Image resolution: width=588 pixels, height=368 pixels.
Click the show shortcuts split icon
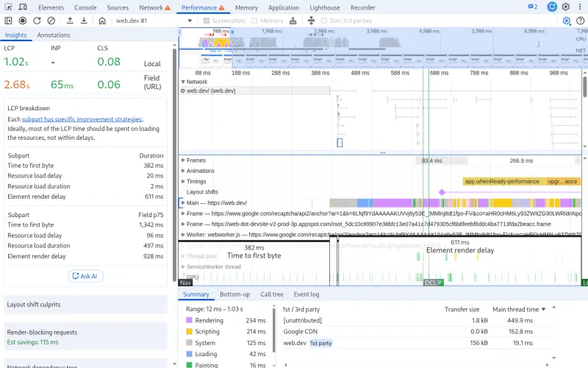click(311, 21)
